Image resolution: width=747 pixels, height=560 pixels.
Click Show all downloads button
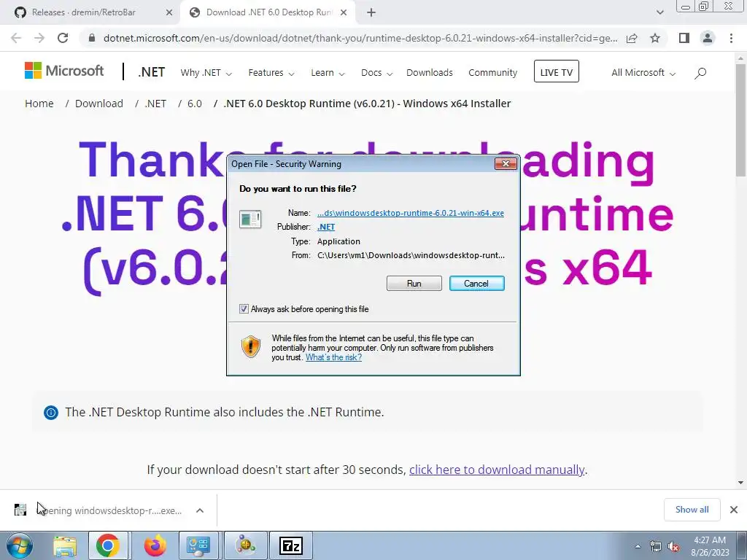(692, 510)
